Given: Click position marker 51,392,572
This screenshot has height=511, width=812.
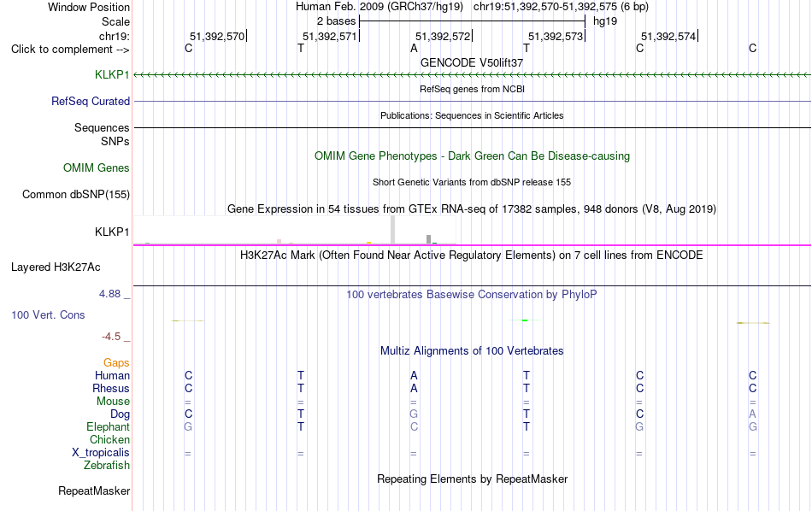Looking at the screenshot, I should 444,36.
